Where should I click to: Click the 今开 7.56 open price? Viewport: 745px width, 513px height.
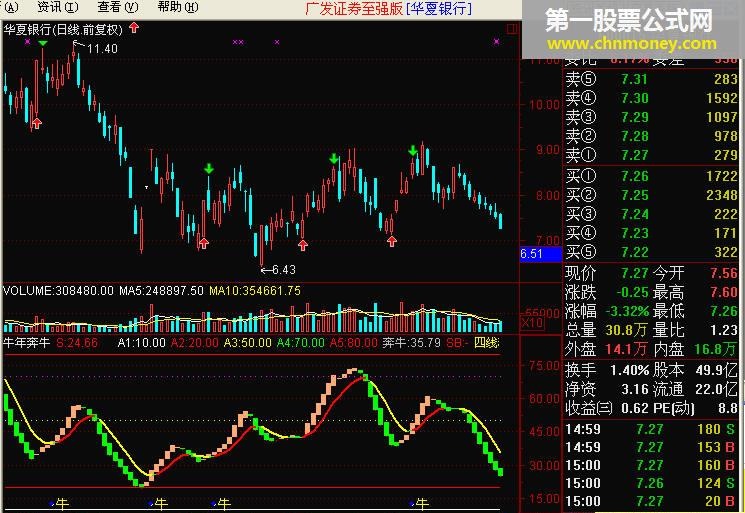[x=723, y=273]
